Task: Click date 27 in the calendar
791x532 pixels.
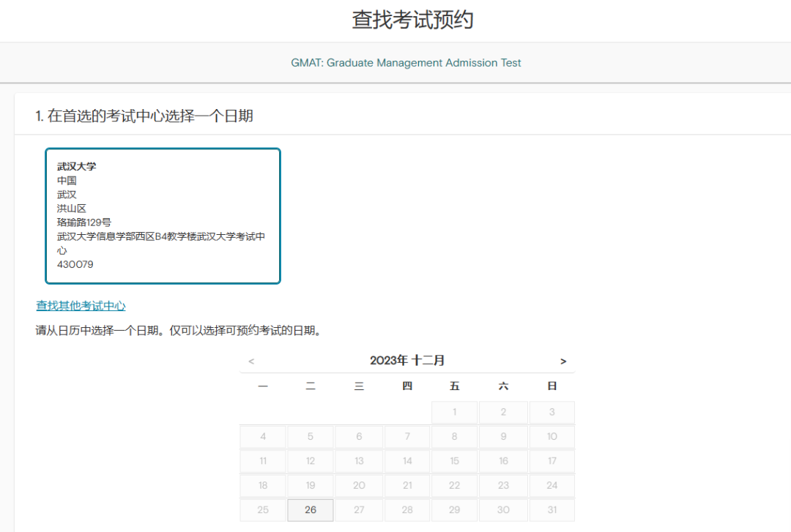Action: [x=359, y=510]
